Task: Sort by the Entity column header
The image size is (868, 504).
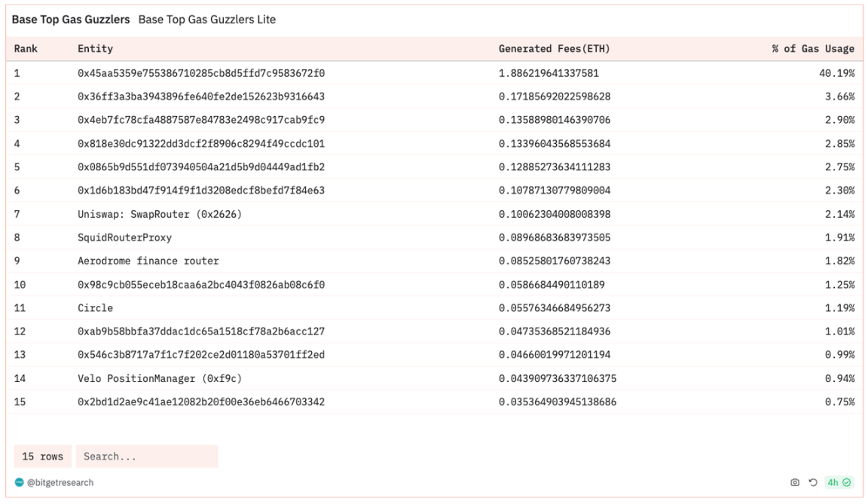Action: (x=95, y=49)
